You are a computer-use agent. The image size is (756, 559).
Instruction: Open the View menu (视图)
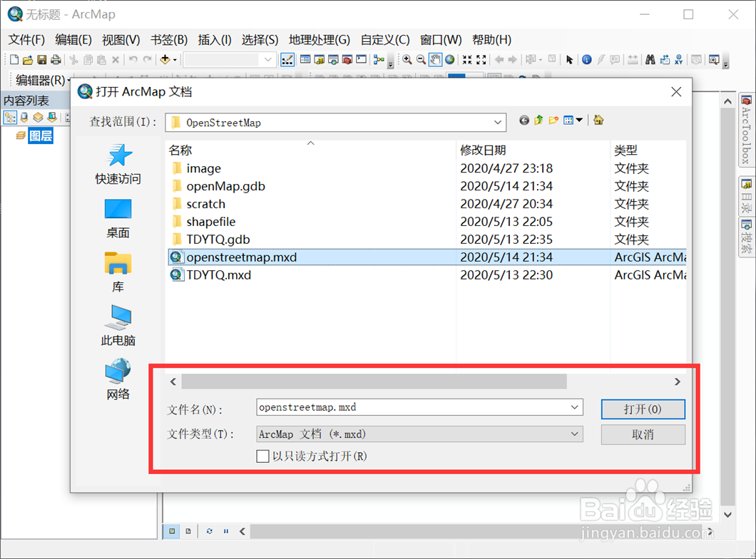[x=121, y=39]
